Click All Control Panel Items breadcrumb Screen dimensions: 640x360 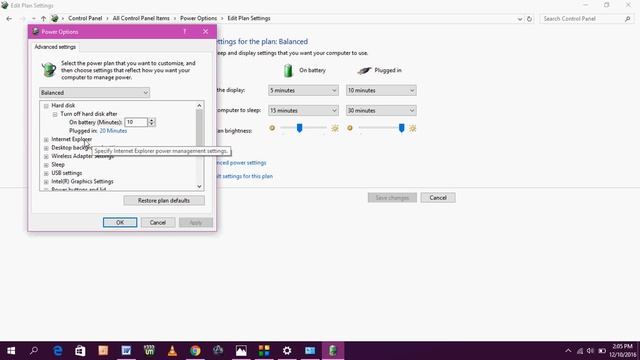point(141,18)
